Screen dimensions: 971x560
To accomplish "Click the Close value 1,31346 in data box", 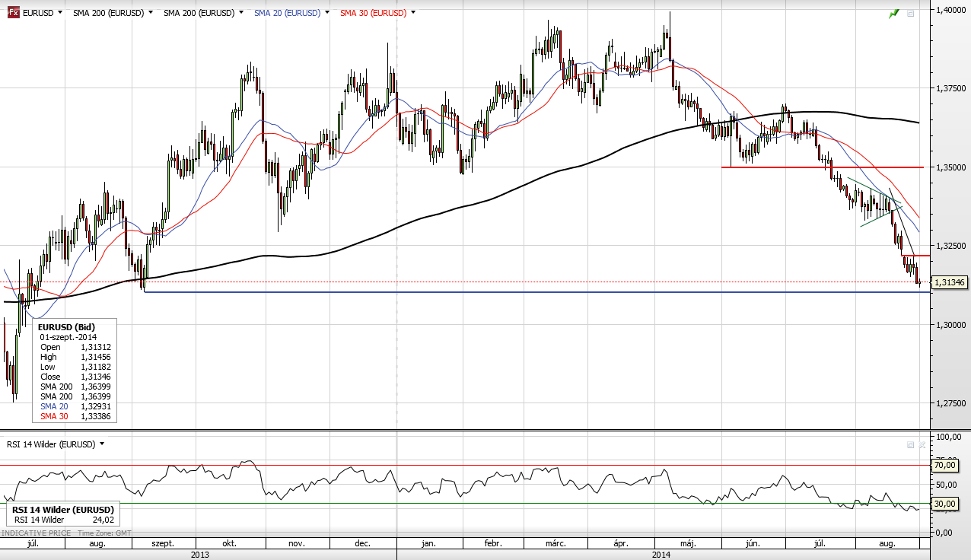I will click(96, 377).
